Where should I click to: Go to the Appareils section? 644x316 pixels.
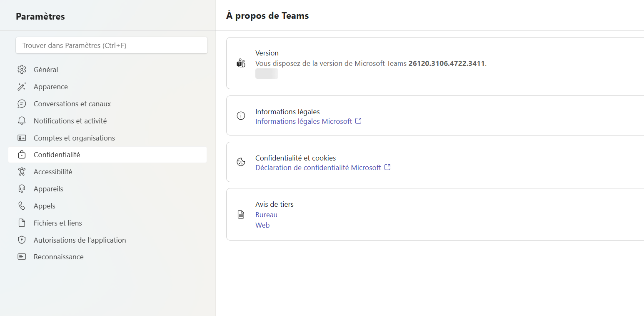pos(107,189)
